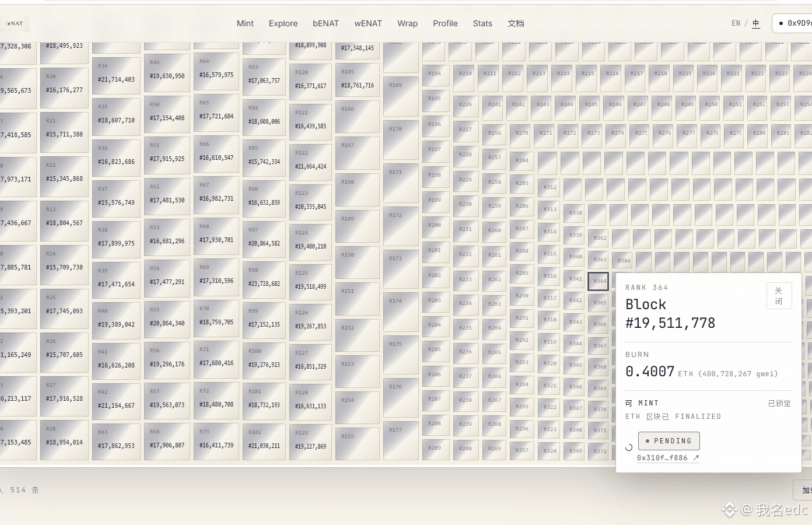Select block tile R35 #18,607,710
Image resolution: width=812 pixels, height=525 pixels.
116,116
